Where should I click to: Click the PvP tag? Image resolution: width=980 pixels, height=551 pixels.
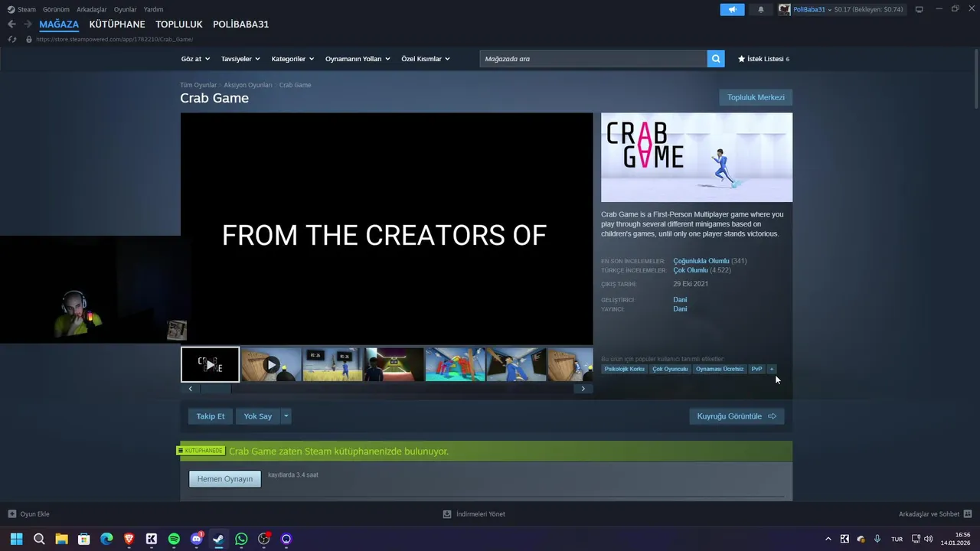pos(756,369)
